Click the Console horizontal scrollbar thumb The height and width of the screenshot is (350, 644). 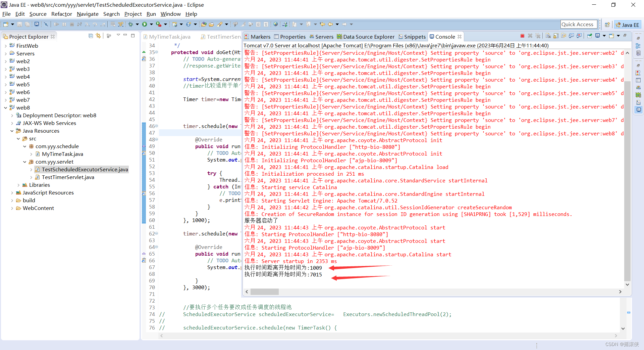click(264, 292)
